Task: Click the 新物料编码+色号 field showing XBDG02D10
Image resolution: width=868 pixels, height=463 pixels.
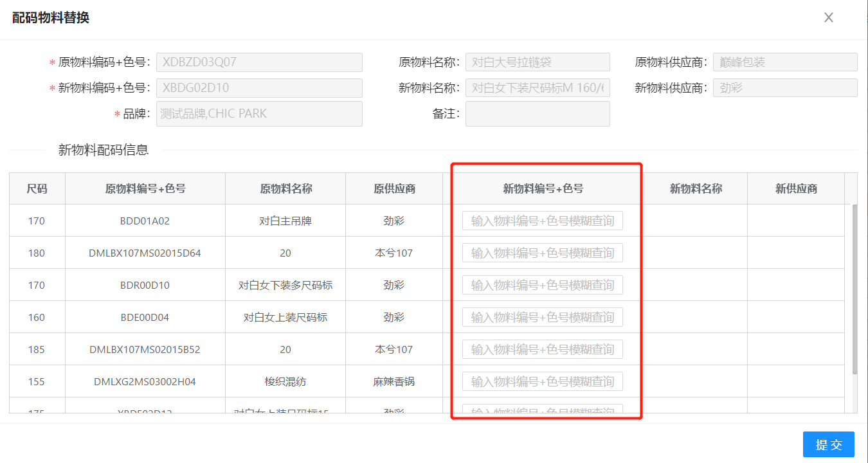Action: tap(259, 88)
